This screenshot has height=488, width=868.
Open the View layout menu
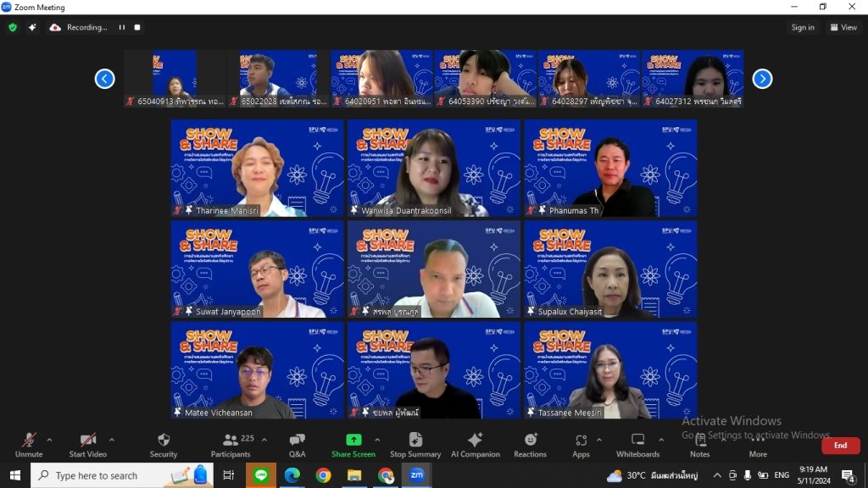(x=843, y=27)
